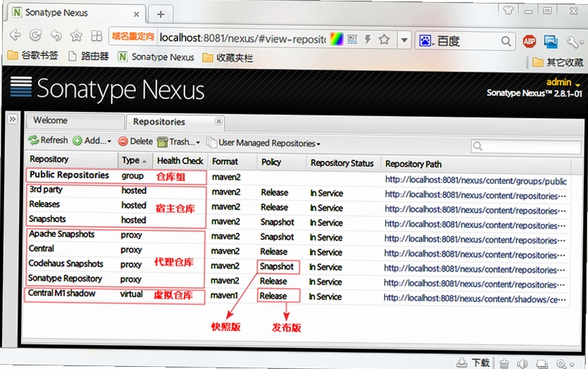Reload the page with the refresh icon

pyautogui.click(x=35, y=35)
